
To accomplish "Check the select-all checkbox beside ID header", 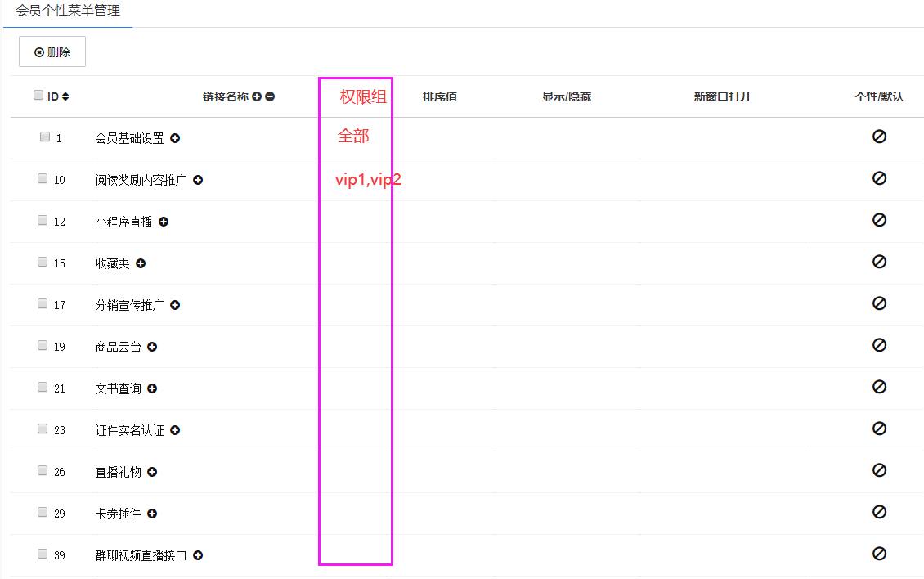I will (38, 95).
